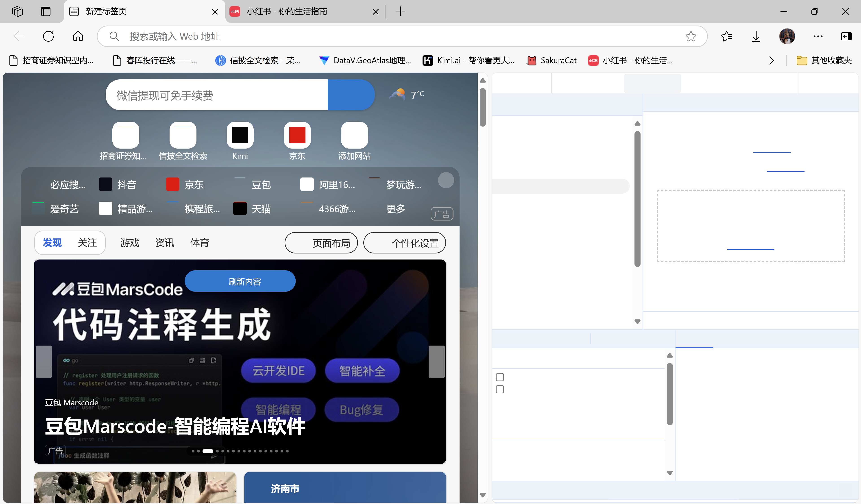
Task: Close the 新建标签页 tab
Action: pos(215,12)
